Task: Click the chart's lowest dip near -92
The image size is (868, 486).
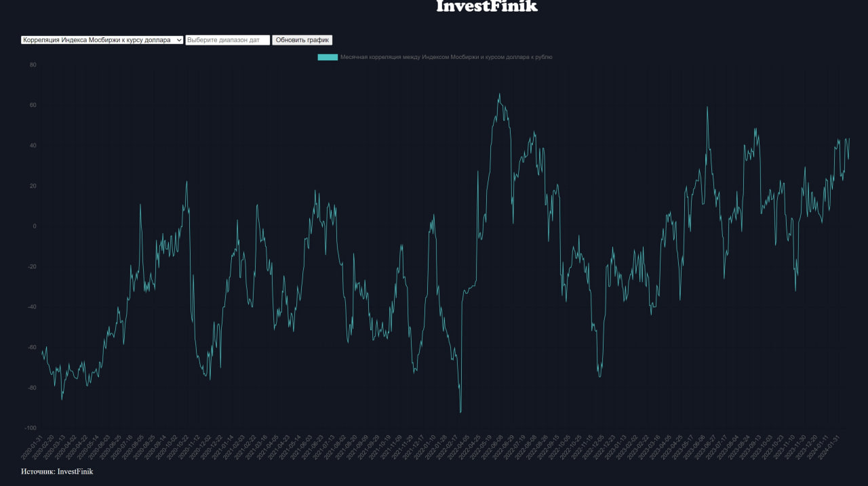Action: pos(460,411)
